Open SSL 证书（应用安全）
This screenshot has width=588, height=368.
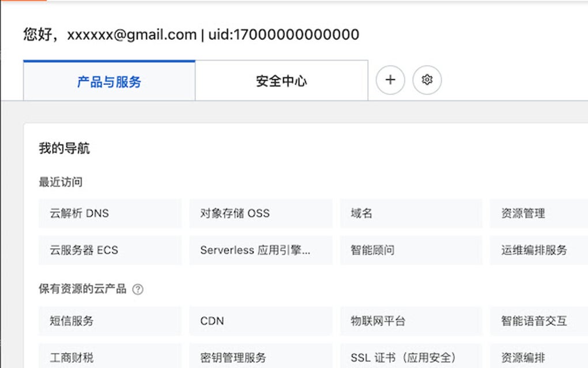point(411,356)
